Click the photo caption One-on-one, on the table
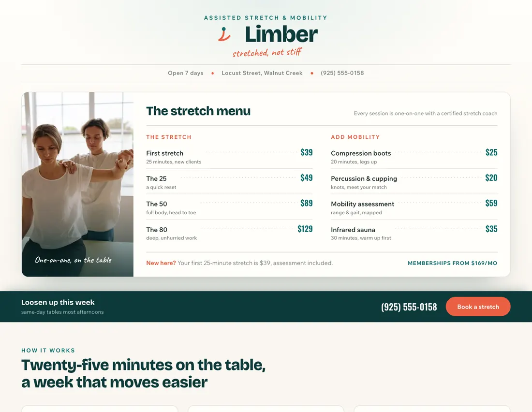This screenshot has height=412, width=532. tap(74, 260)
